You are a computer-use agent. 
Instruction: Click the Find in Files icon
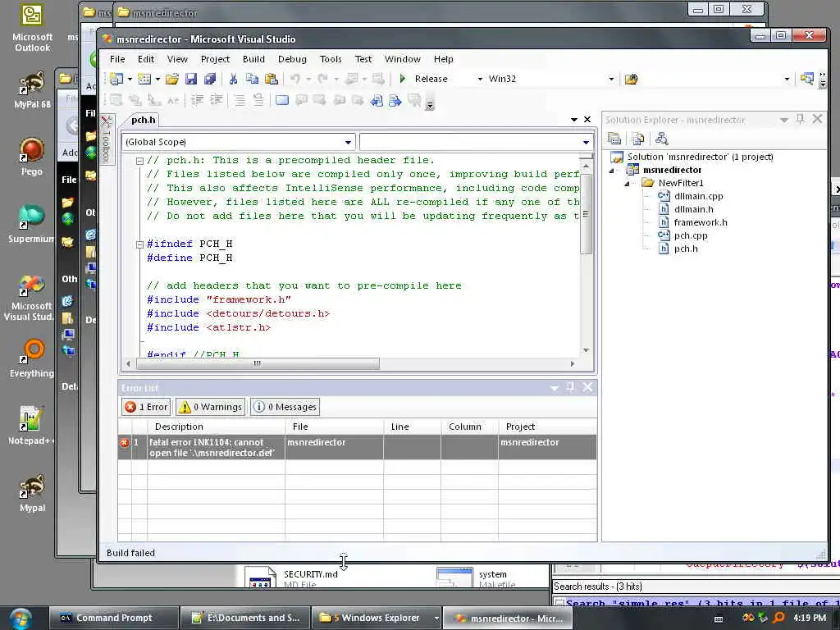pyautogui.click(x=631, y=80)
